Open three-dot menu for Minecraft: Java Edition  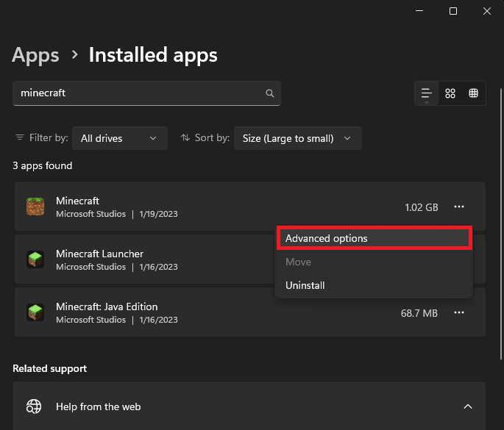pyautogui.click(x=459, y=313)
